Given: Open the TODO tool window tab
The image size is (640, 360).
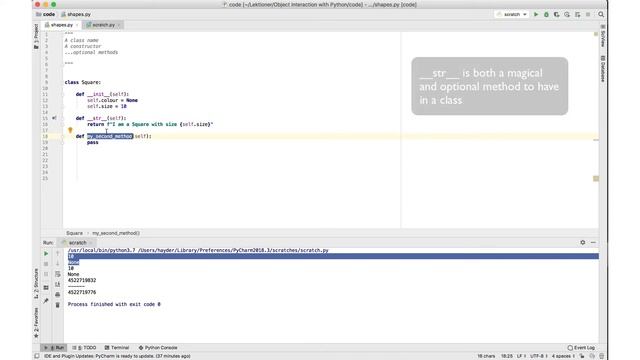Looking at the screenshot, I should click(84, 348).
